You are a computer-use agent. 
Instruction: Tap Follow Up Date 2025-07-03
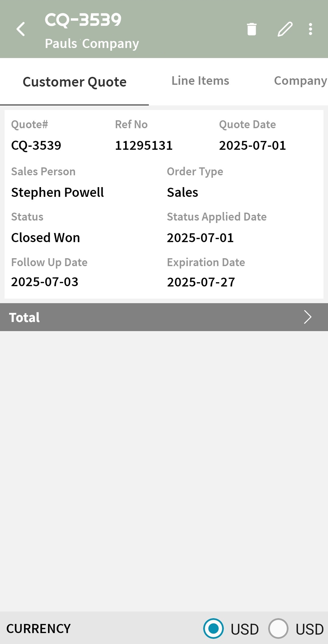[45, 282]
